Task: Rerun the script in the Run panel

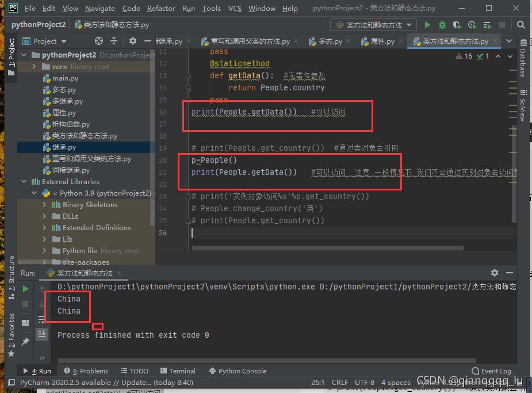Action: coord(25,289)
